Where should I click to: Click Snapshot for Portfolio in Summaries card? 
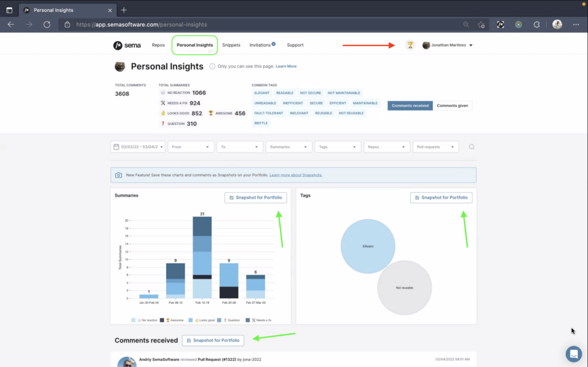tap(256, 197)
